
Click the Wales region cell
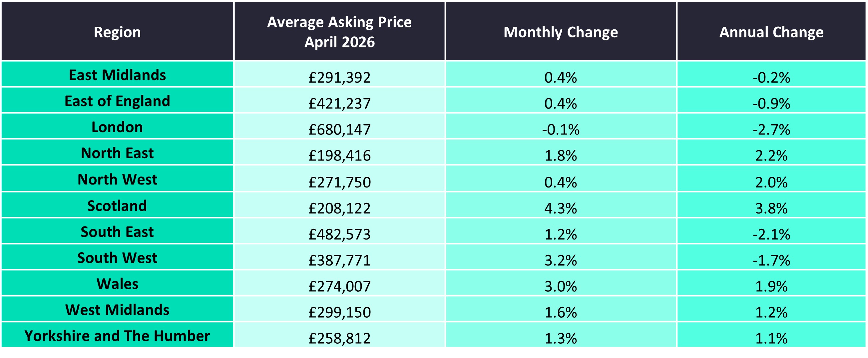117,284
